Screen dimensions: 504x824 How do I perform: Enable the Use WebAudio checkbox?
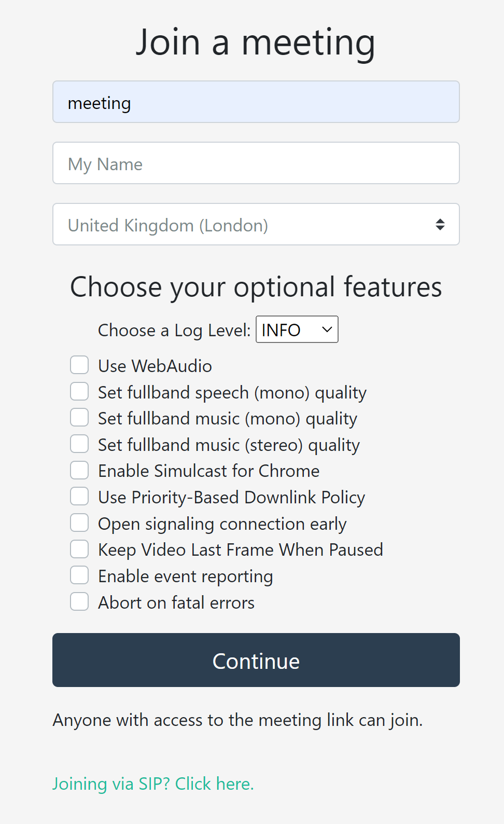79,365
